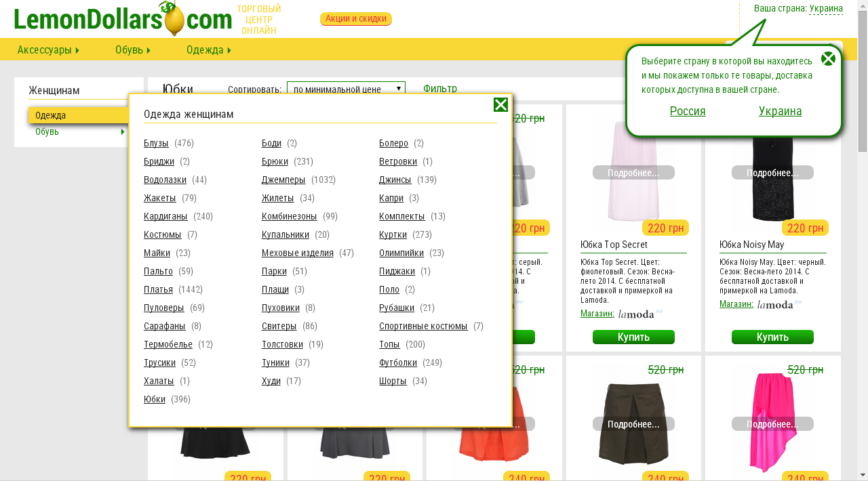This screenshot has height=481, width=868.
Task: Open the Термобелье category
Action: (168, 344)
